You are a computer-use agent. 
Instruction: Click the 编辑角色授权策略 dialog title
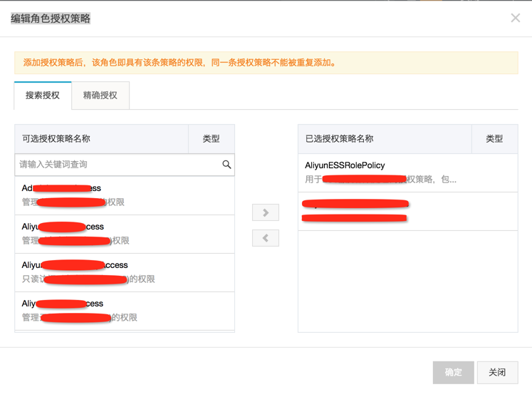(x=51, y=19)
